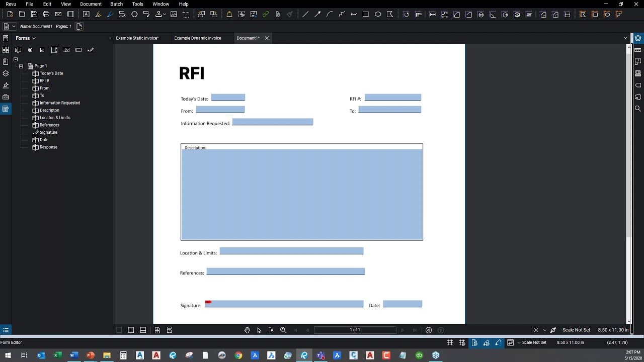
Task: Select the Dimension tool
Action: (x=354, y=15)
